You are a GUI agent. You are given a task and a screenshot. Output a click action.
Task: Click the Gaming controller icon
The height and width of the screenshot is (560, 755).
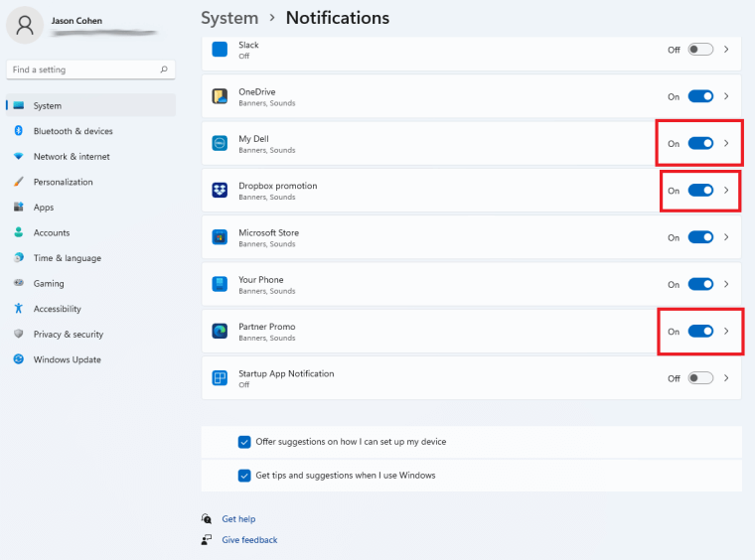[18, 283]
